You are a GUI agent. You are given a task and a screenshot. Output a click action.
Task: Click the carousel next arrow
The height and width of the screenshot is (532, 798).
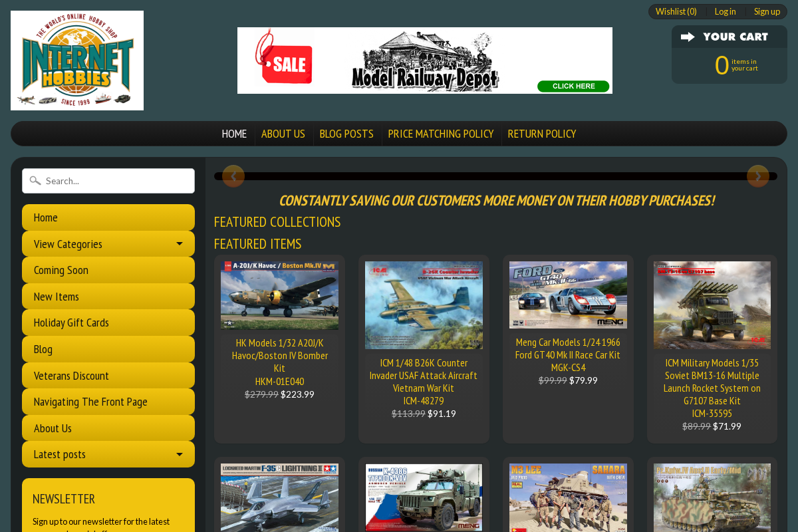pyautogui.click(x=757, y=176)
